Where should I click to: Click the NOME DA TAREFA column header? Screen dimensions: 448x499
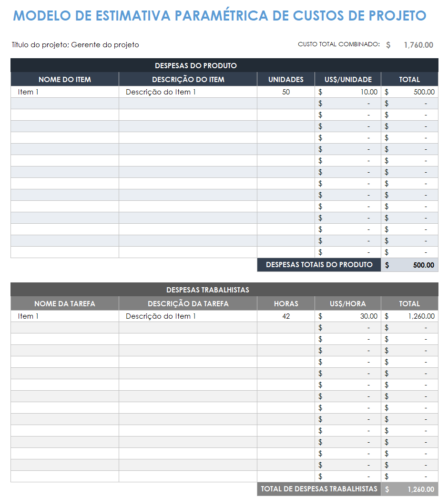[65, 303]
